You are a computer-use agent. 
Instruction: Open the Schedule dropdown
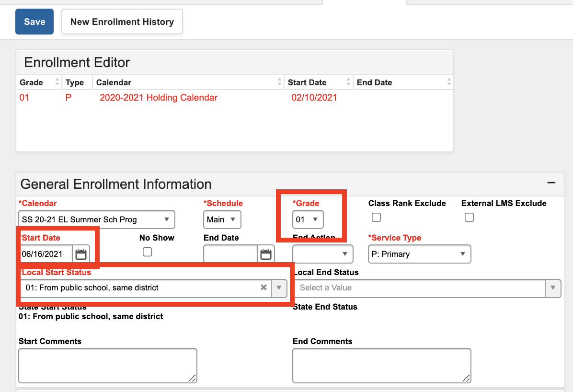click(x=222, y=219)
